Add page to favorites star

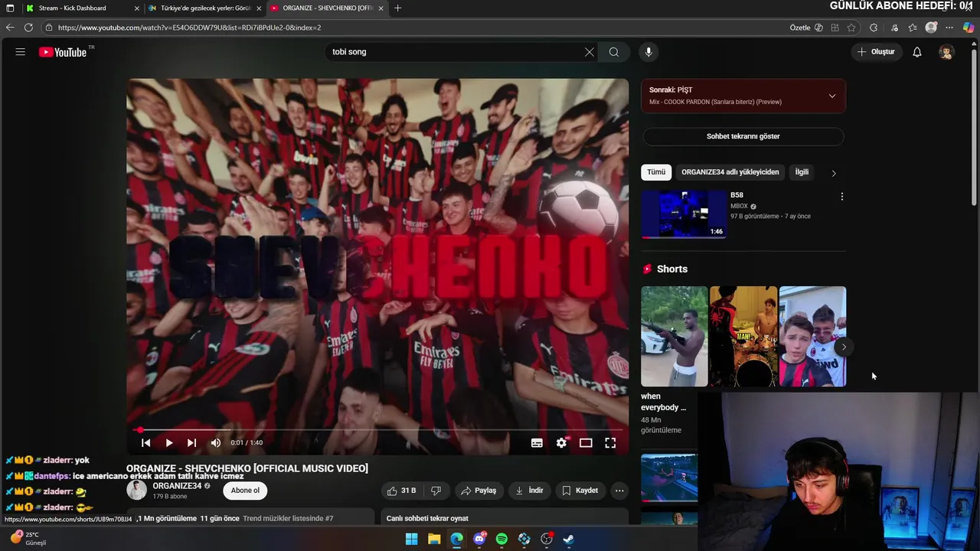[851, 28]
